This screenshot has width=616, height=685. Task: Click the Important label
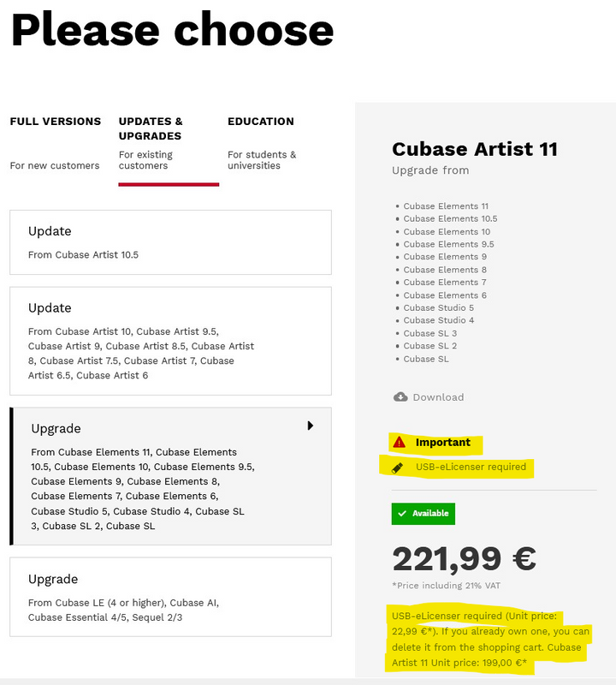click(443, 443)
